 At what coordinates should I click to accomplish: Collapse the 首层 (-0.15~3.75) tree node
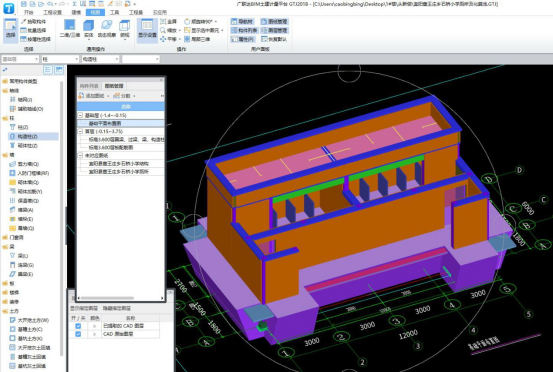point(80,131)
